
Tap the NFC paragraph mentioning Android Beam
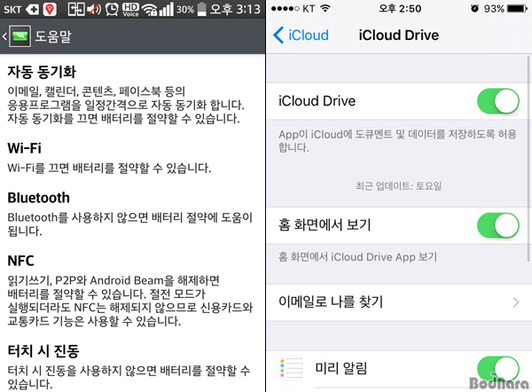click(130, 301)
